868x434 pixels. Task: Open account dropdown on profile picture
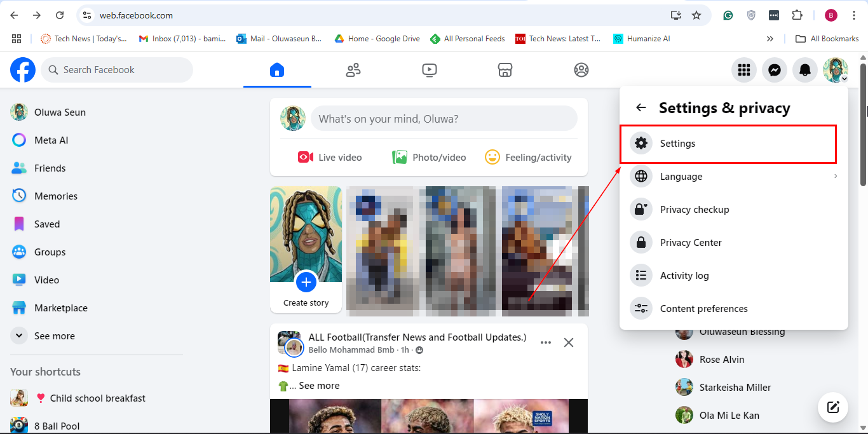[835, 70]
